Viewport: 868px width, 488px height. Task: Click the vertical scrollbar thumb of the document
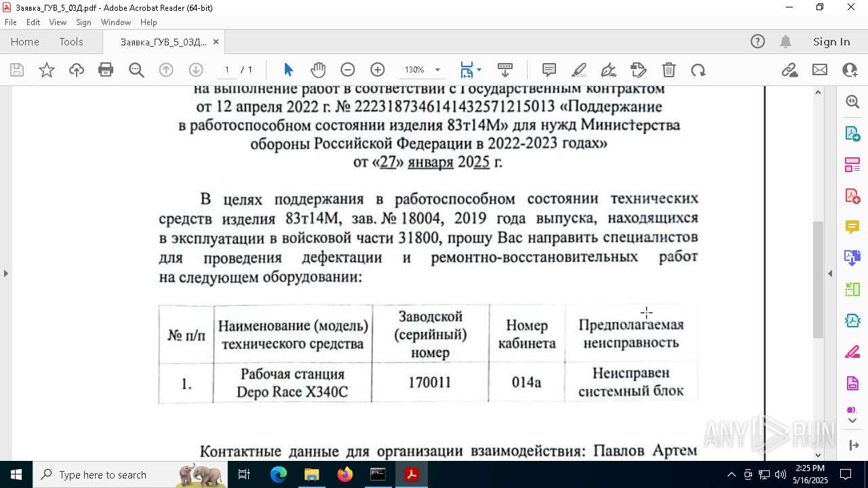coord(818,280)
